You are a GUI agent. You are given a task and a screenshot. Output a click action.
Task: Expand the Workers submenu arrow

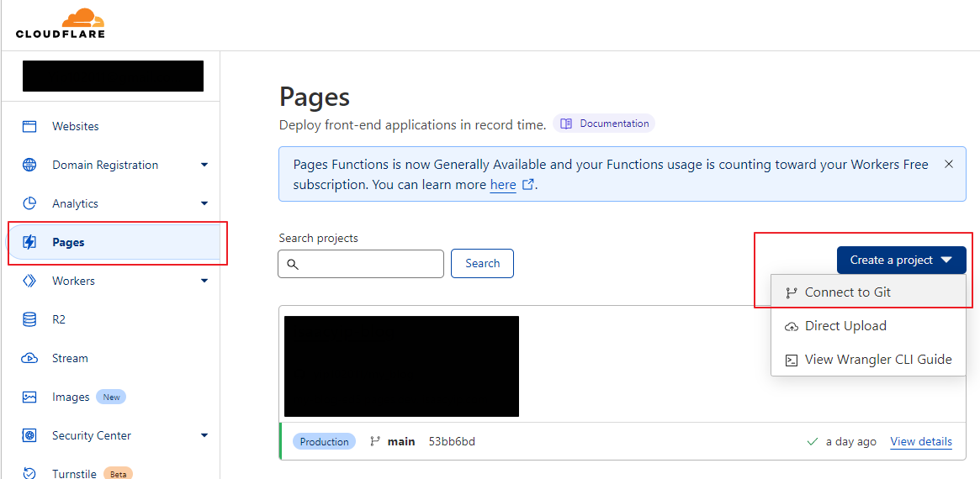204,282
